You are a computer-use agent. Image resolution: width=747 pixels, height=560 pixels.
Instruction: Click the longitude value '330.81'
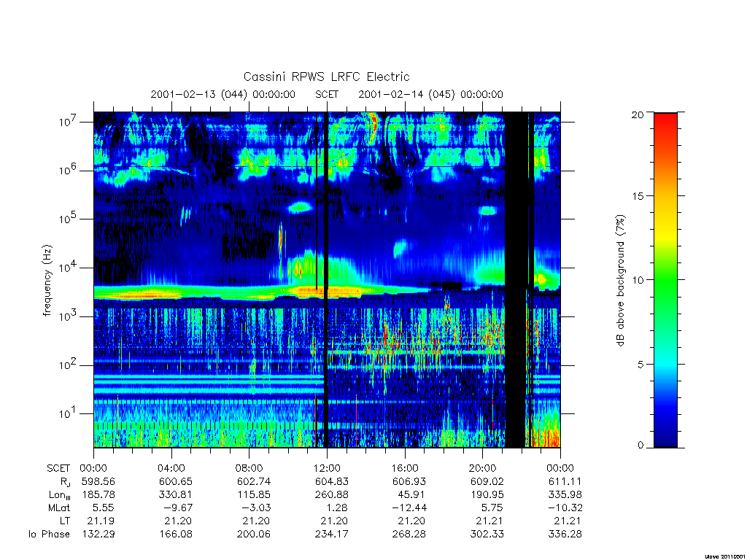tap(176, 495)
